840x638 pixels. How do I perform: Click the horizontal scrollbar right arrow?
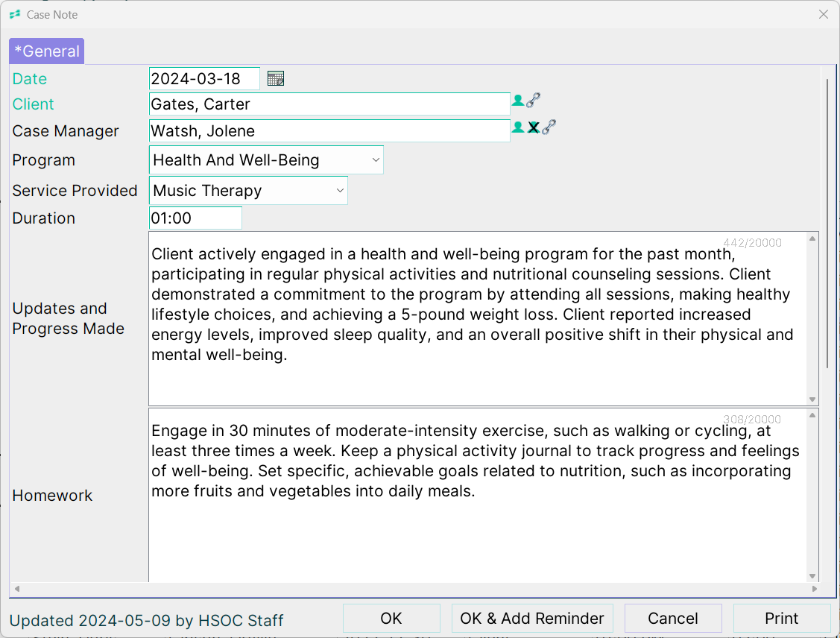[x=814, y=589]
